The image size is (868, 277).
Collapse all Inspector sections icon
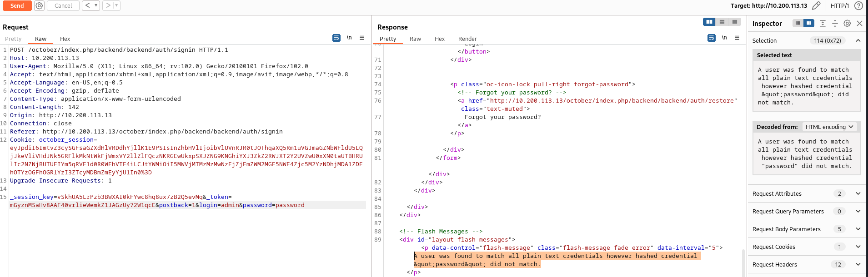835,24
